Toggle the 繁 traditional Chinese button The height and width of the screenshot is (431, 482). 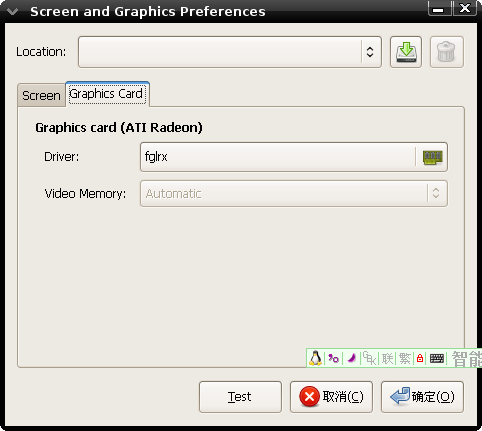click(405, 359)
